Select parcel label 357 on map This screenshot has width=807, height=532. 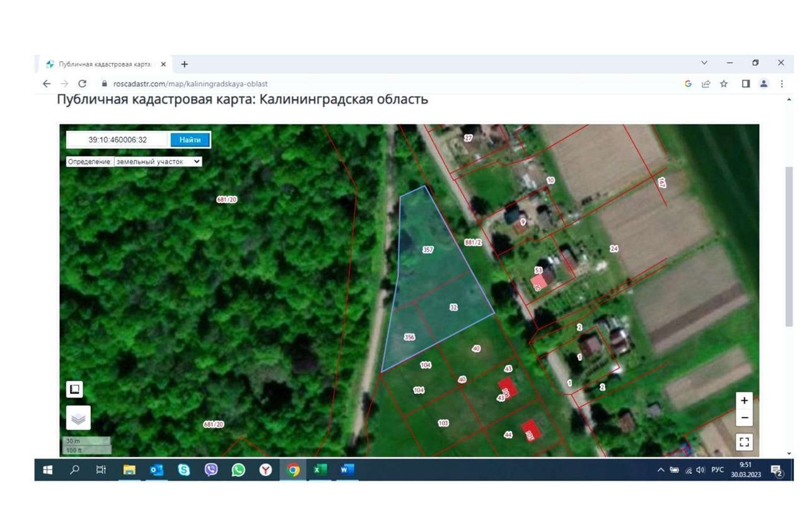427,250
